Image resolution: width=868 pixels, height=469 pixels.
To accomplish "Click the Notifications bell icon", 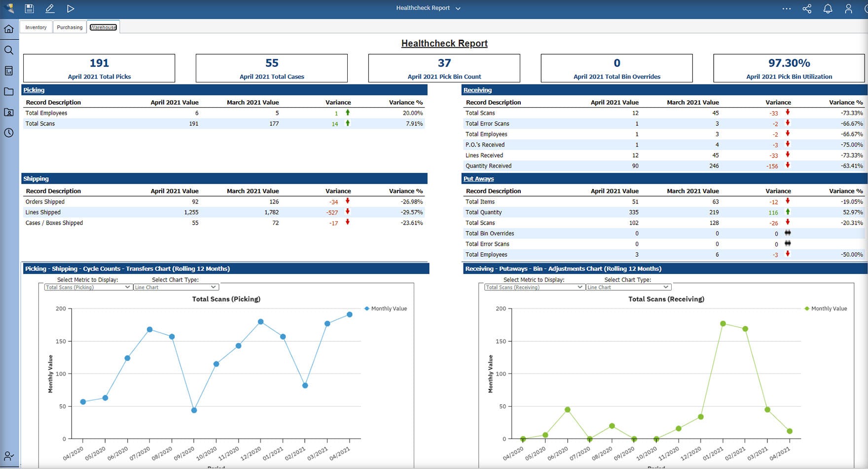I will (828, 8).
